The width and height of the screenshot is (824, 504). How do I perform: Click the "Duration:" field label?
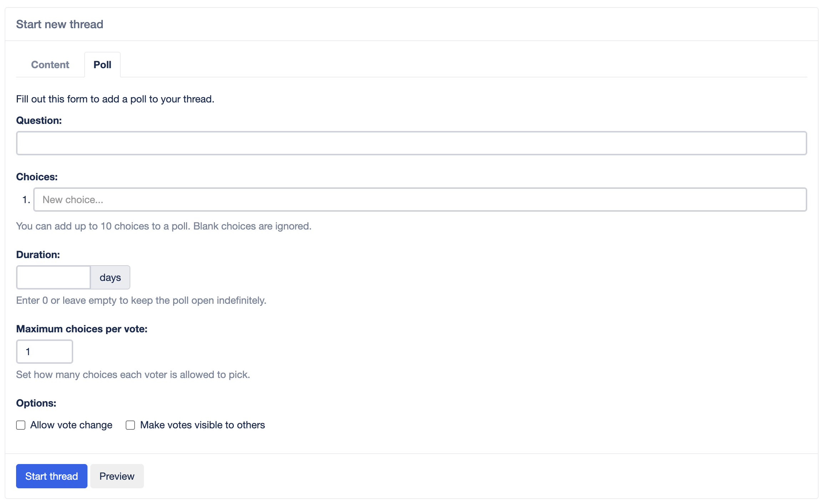(38, 254)
